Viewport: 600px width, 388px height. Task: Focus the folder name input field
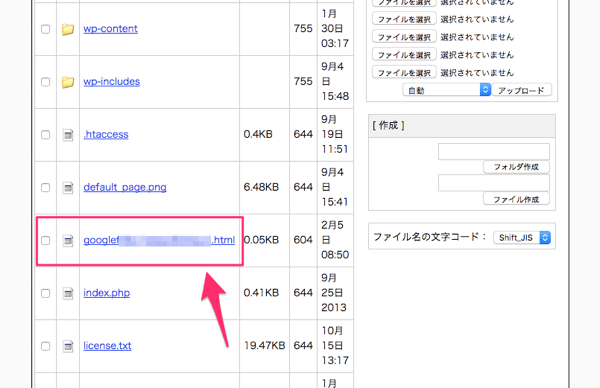(494, 151)
